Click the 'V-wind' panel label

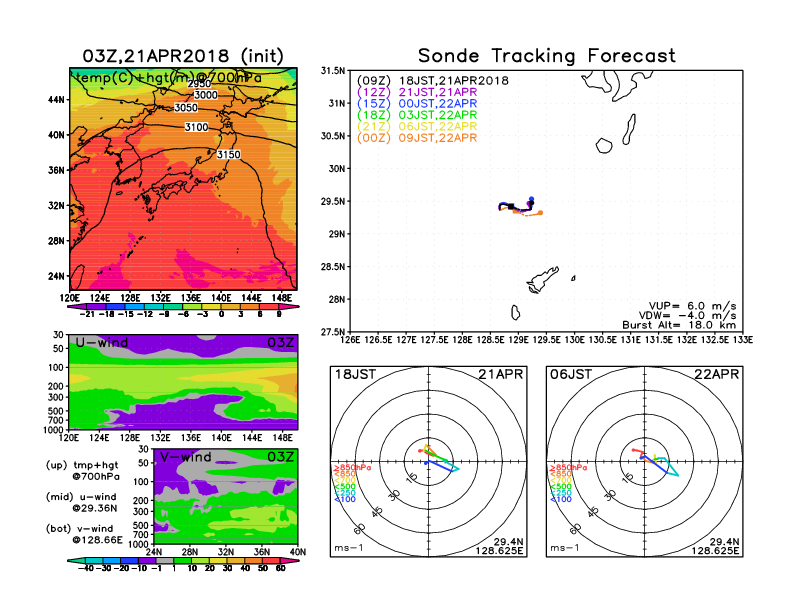(185, 457)
